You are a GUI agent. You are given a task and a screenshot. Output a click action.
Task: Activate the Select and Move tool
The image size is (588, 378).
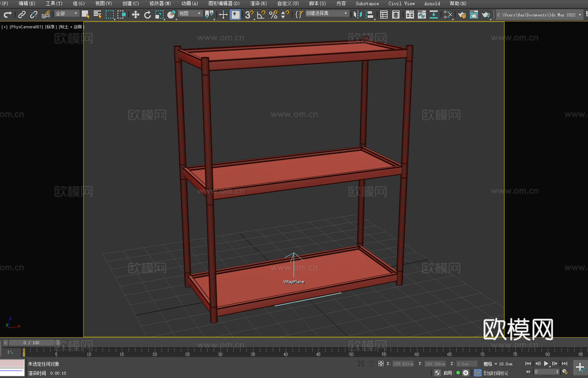(136, 14)
